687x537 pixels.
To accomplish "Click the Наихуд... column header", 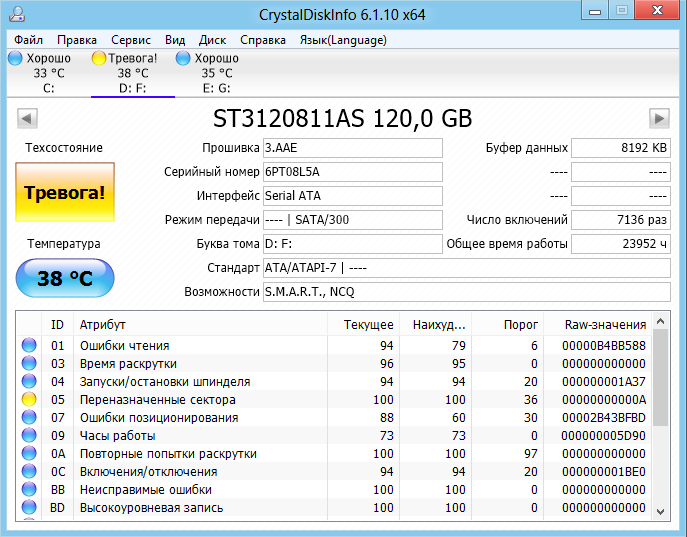I will coord(436,325).
